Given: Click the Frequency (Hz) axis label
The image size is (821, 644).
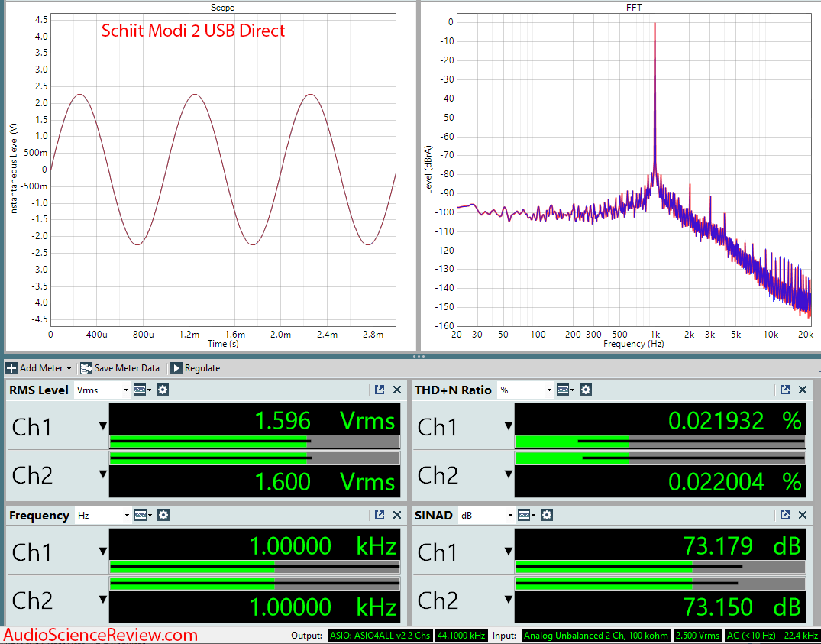Looking at the screenshot, I should [634, 344].
